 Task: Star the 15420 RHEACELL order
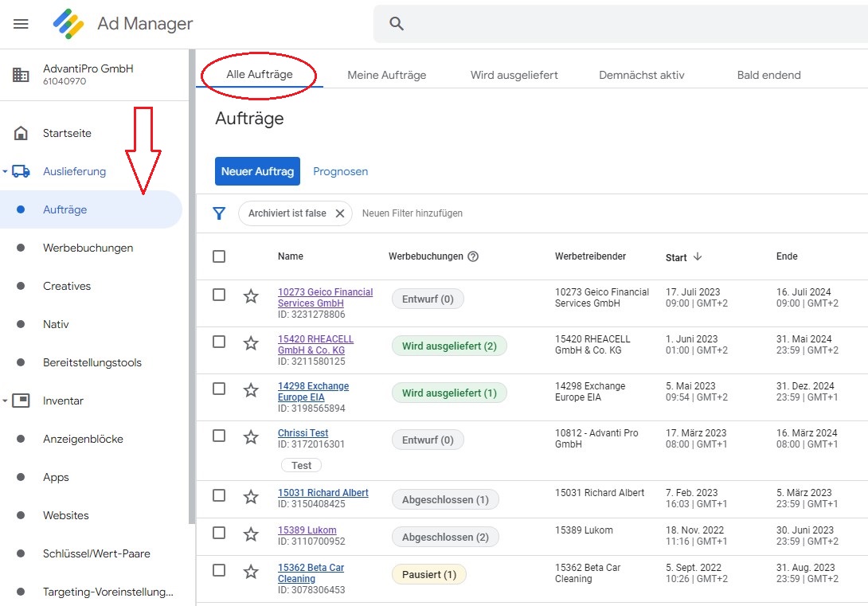pyautogui.click(x=251, y=343)
